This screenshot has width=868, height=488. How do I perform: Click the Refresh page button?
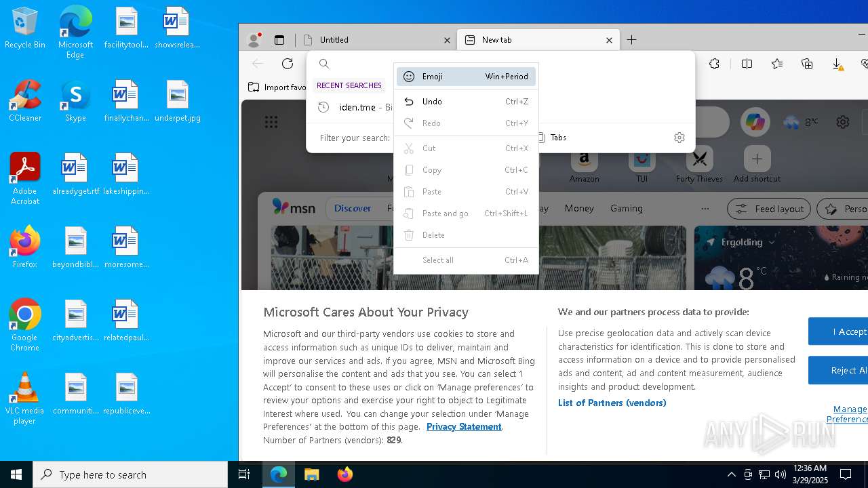288,64
